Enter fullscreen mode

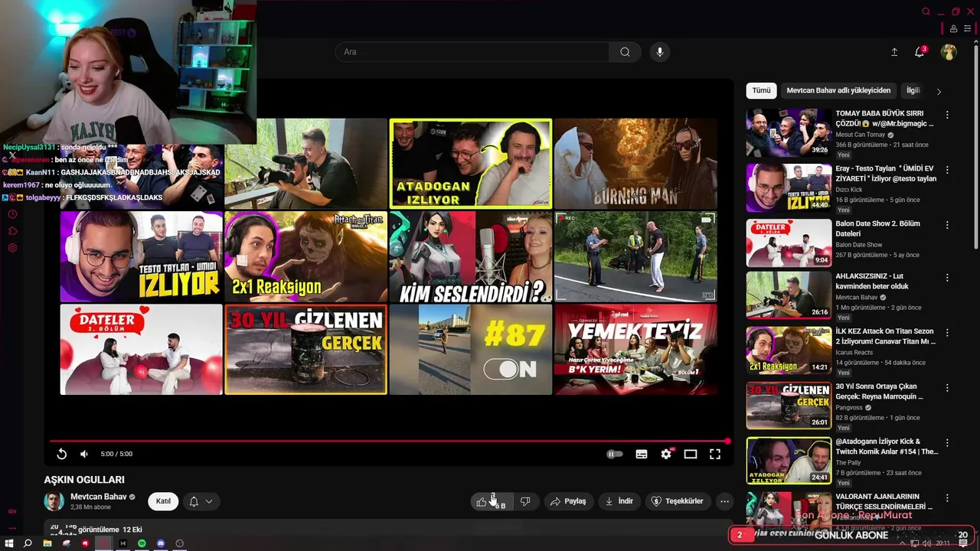pyautogui.click(x=715, y=454)
